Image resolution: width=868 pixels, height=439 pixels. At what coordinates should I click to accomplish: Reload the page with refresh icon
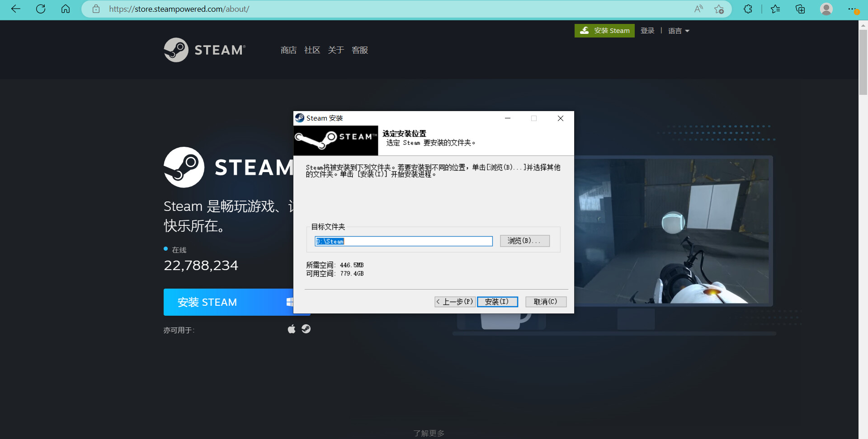click(x=41, y=9)
